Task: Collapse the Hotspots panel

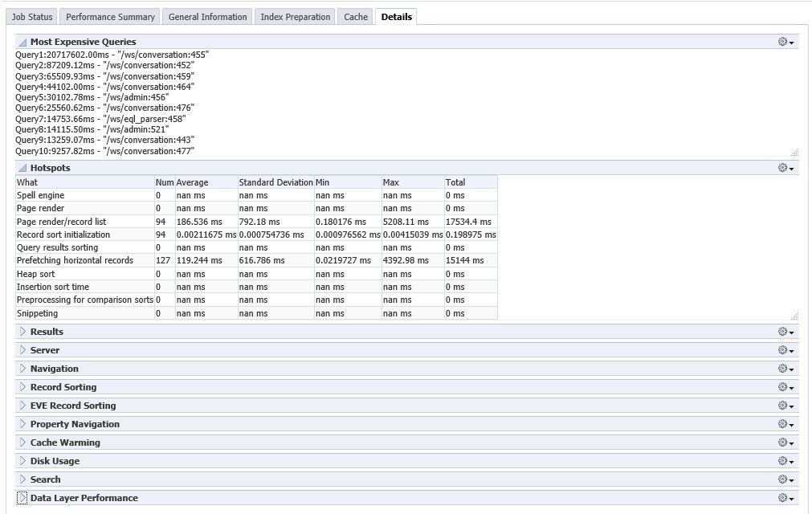Action: click(x=22, y=168)
